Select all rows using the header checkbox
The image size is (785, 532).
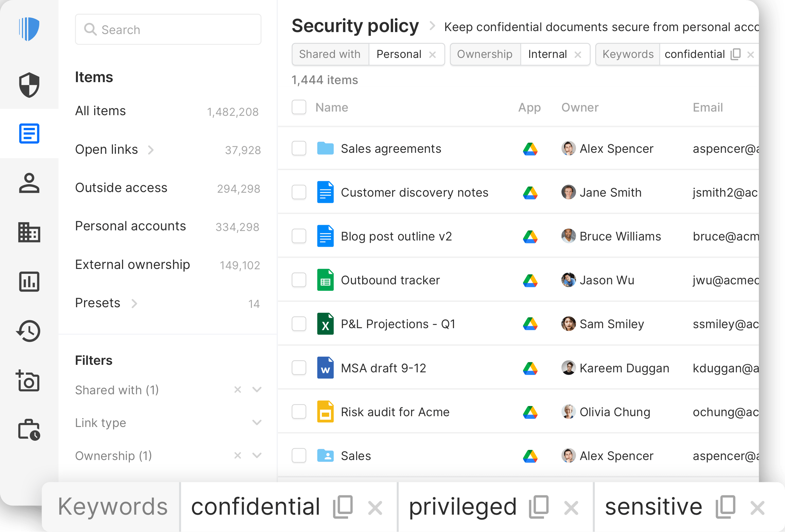pos(299,107)
